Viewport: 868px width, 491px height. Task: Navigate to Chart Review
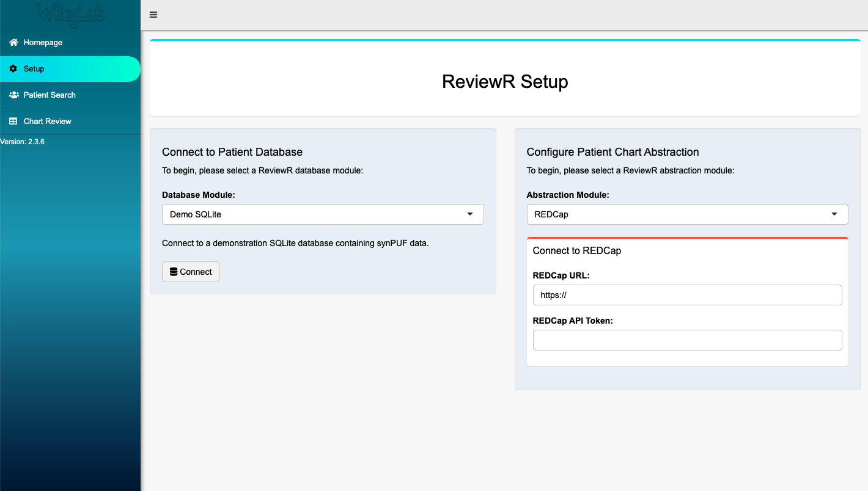(x=47, y=121)
